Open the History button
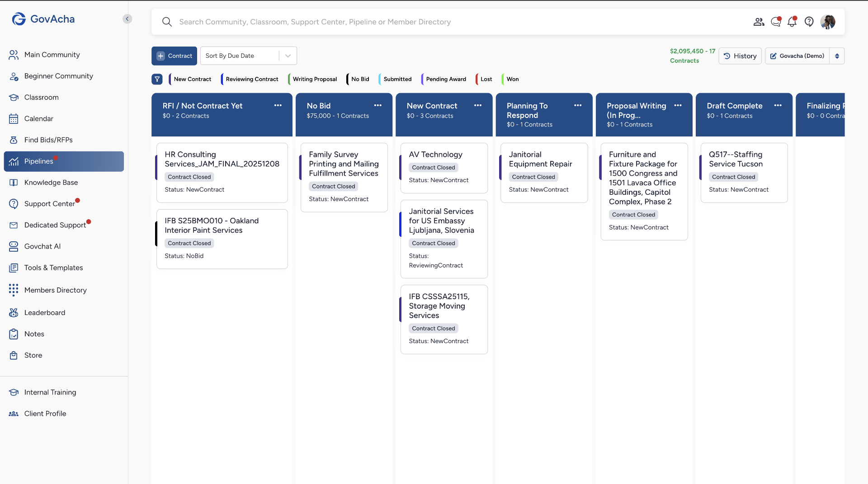Image resolution: width=868 pixels, height=484 pixels. (740, 56)
